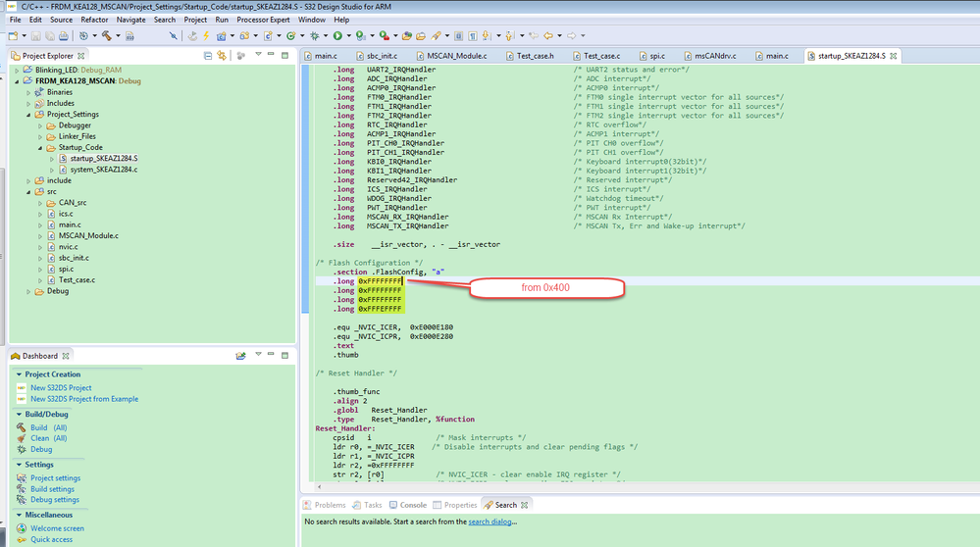Collapse the Project Creation dashboard section
This screenshot has height=547, width=980.
19,374
